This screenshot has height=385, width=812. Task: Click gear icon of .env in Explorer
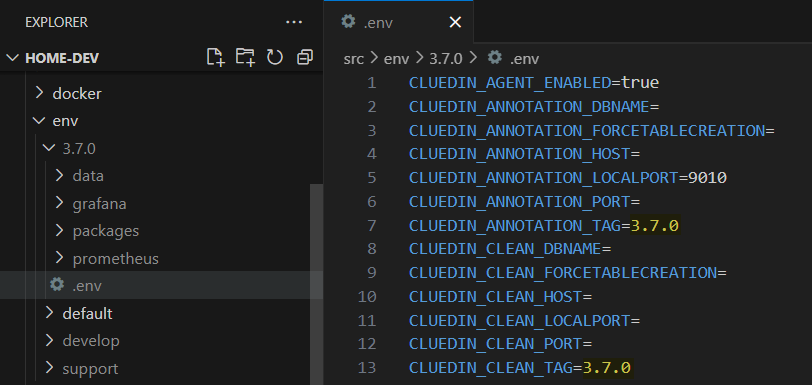[56, 284]
